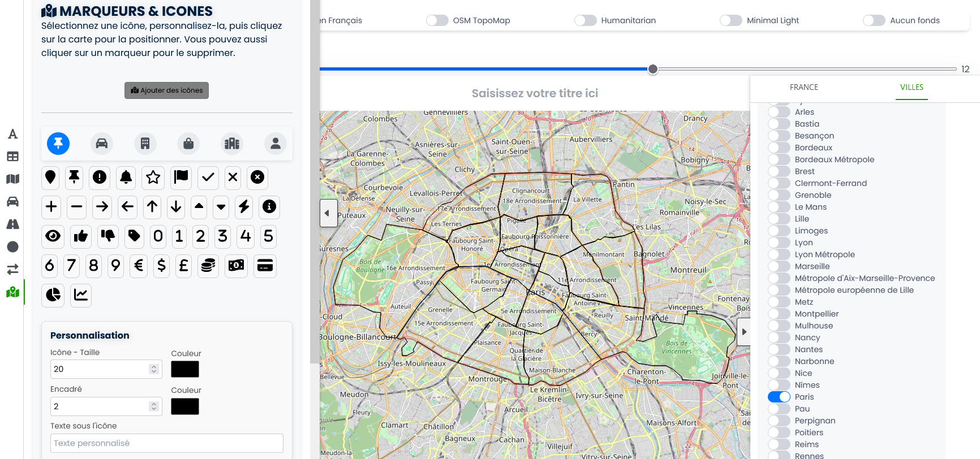Viewport: 980px width, 459px height.
Task: Pick the lightning bolt marker icon
Action: (244, 207)
